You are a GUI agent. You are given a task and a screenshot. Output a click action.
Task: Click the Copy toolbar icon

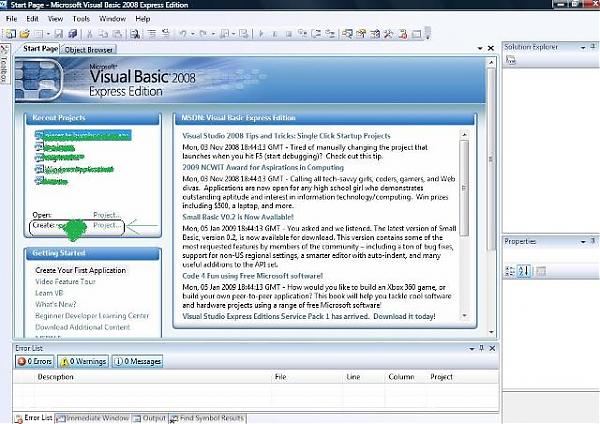point(103,34)
